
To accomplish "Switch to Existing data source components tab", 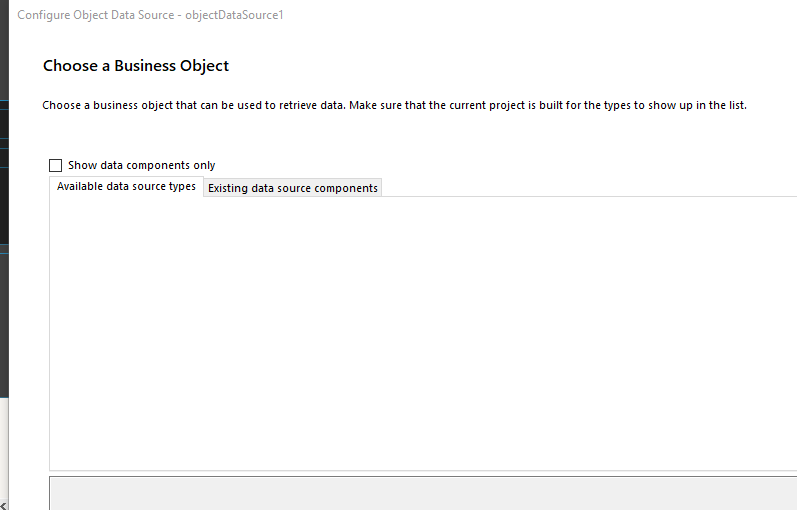I will [x=292, y=188].
